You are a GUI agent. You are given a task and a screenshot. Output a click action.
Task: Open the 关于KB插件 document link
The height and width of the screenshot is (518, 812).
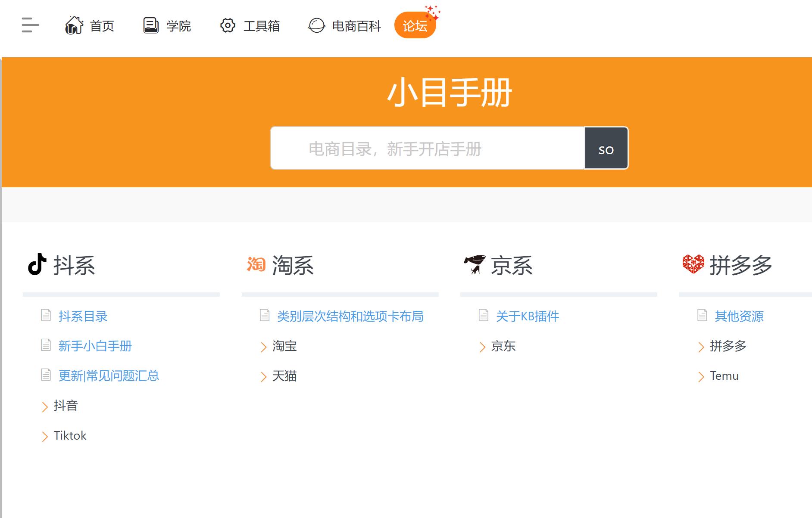527,316
